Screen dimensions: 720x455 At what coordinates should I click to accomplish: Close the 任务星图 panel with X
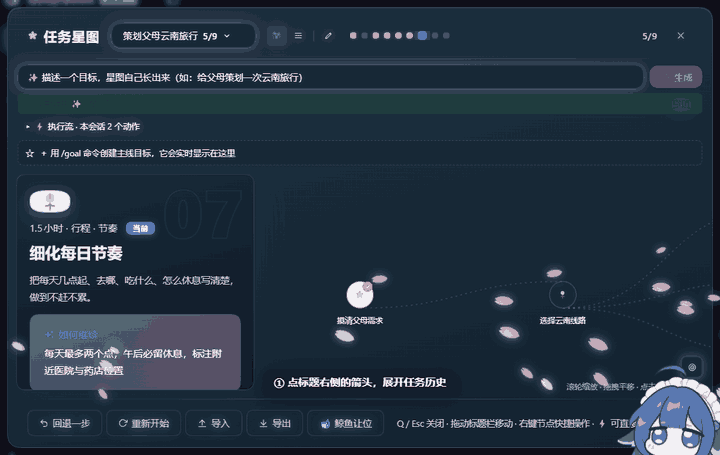coord(681,35)
